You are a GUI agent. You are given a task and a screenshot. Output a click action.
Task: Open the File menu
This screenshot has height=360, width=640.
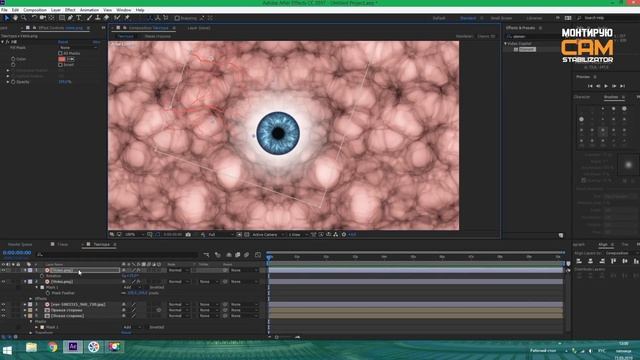(4, 10)
